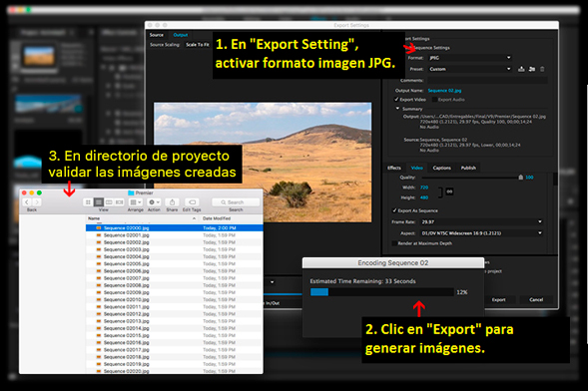Image resolution: width=588 pixels, height=391 pixels.
Task: Click the Comments input field
Action: (x=487, y=80)
